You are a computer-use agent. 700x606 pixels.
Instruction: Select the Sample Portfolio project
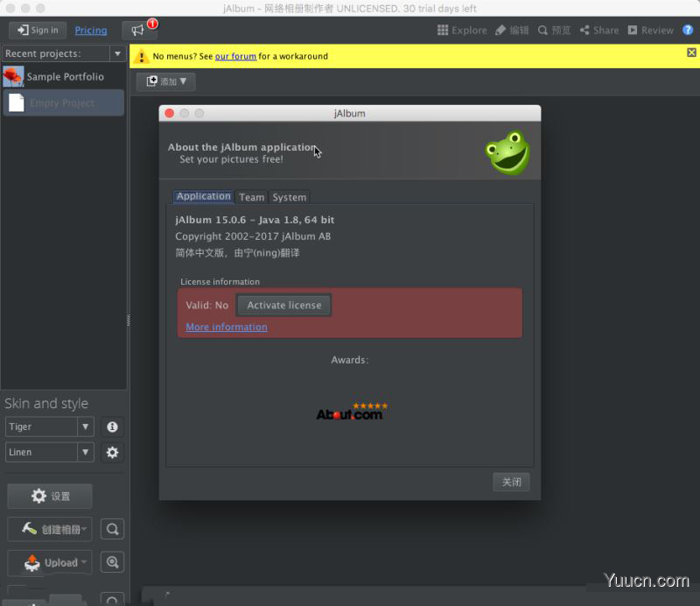(x=63, y=76)
